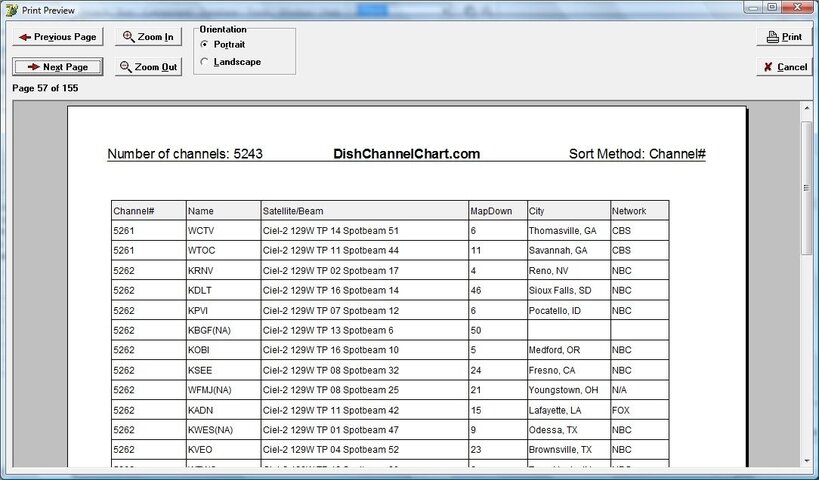Viewport: 819px width, 480px height.
Task: Cancel the print preview
Action: (x=784, y=67)
